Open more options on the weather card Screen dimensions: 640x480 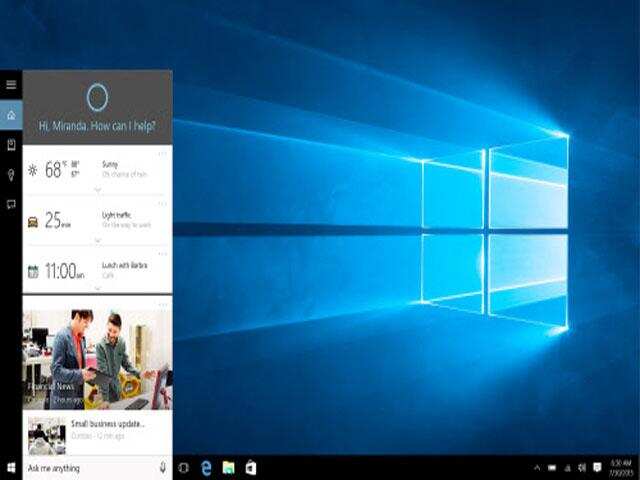point(162,153)
